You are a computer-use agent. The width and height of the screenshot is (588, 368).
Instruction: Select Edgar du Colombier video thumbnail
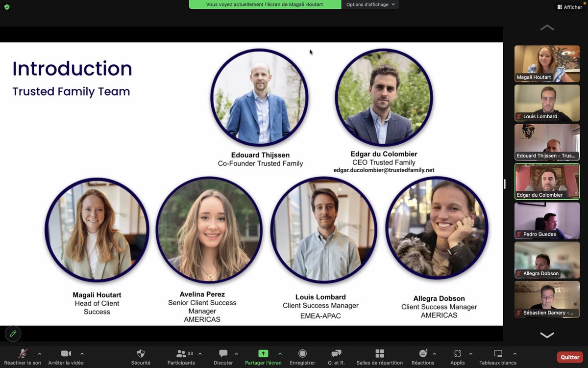click(547, 181)
